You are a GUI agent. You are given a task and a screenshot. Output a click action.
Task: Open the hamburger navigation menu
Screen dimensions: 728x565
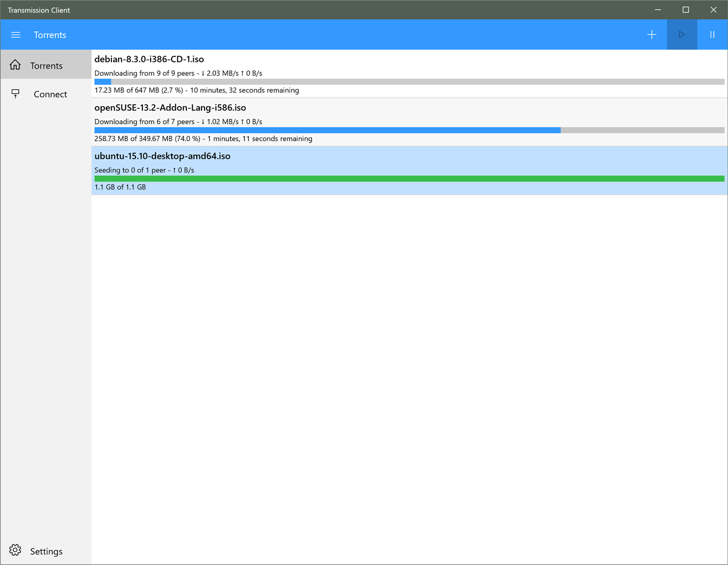coord(15,35)
